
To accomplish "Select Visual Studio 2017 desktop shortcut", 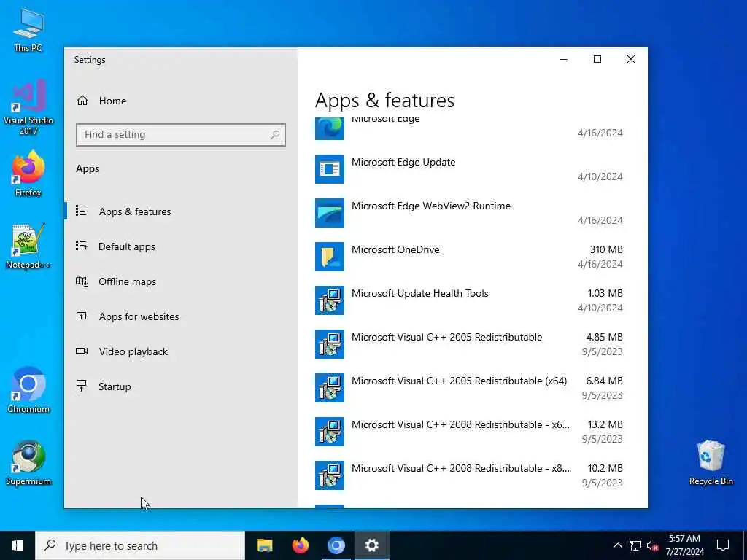I will [28, 108].
